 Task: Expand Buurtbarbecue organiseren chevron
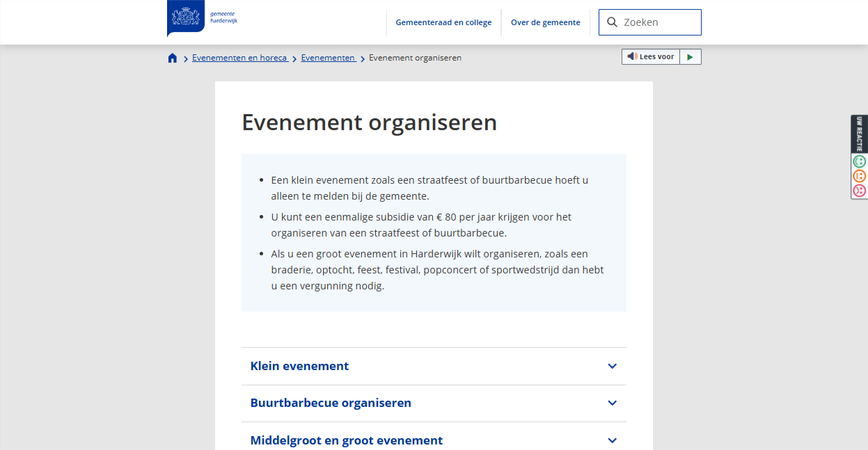click(x=612, y=403)
